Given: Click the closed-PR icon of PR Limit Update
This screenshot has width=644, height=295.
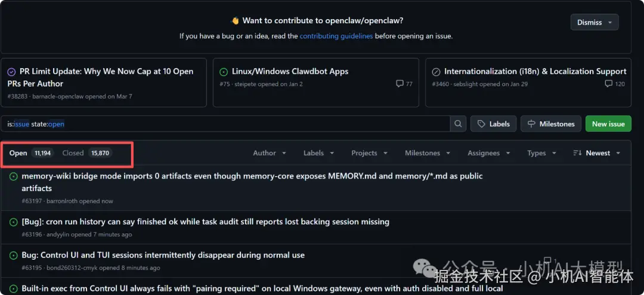Looking at the screenshot, I should [x=11, y=72].
